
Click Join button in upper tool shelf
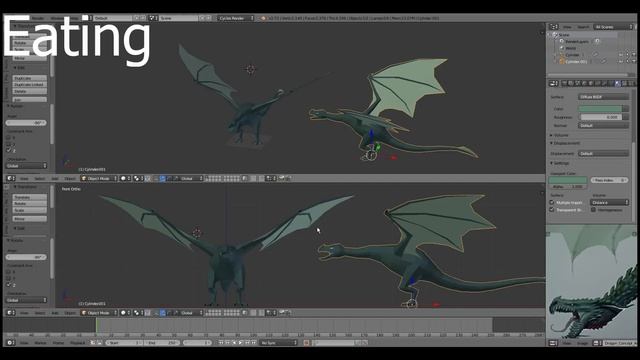click(30, 100)
